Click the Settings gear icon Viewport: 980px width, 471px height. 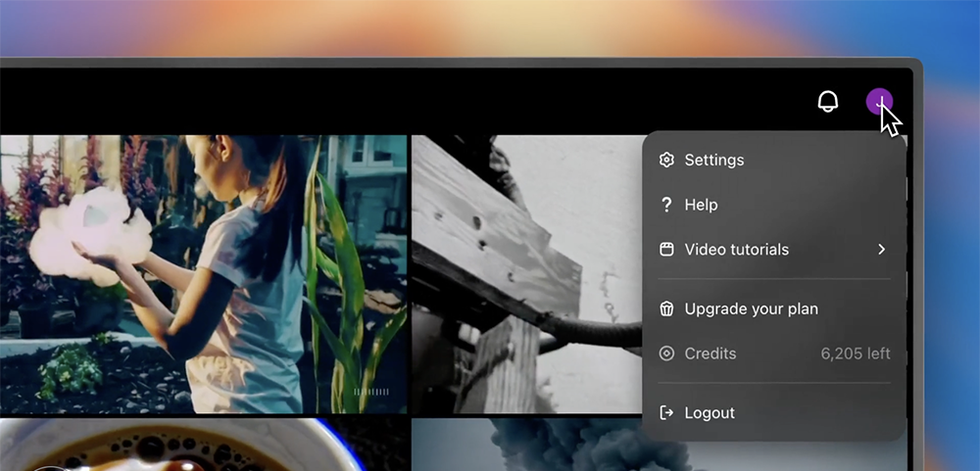[666, 160]
